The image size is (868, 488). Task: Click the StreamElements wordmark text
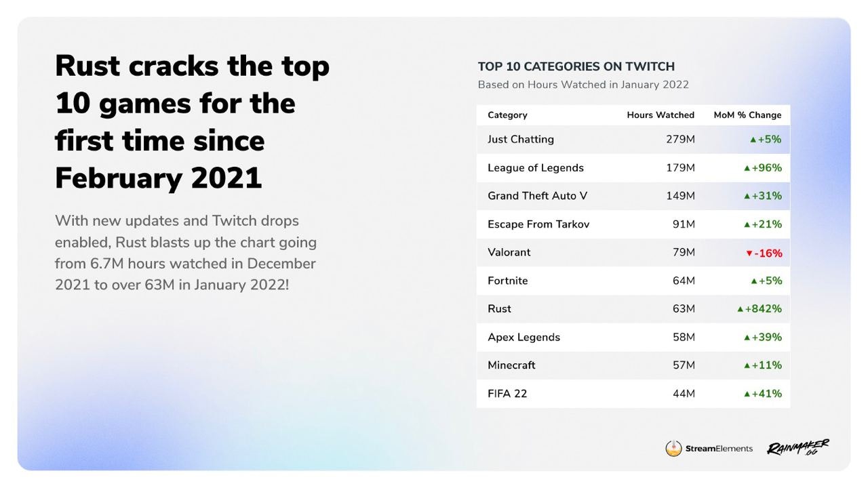point(719,449)
